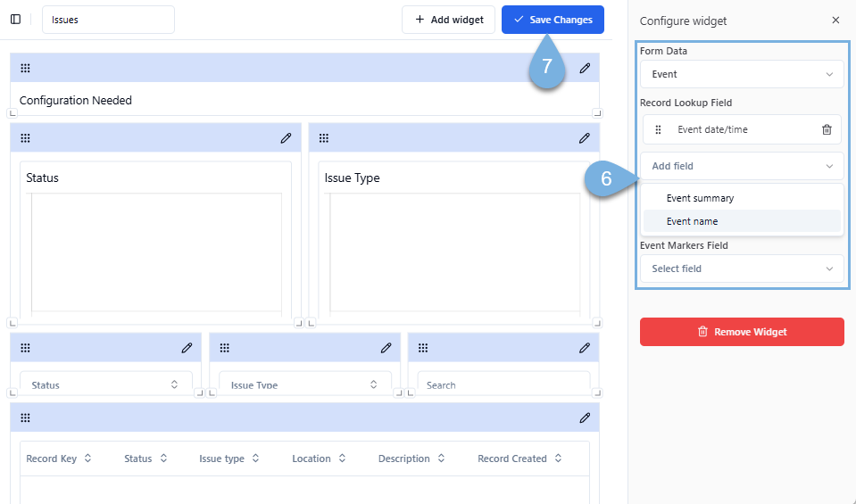Click the Save Changes button
Screen dimensions: 856x504
point(553,20)
